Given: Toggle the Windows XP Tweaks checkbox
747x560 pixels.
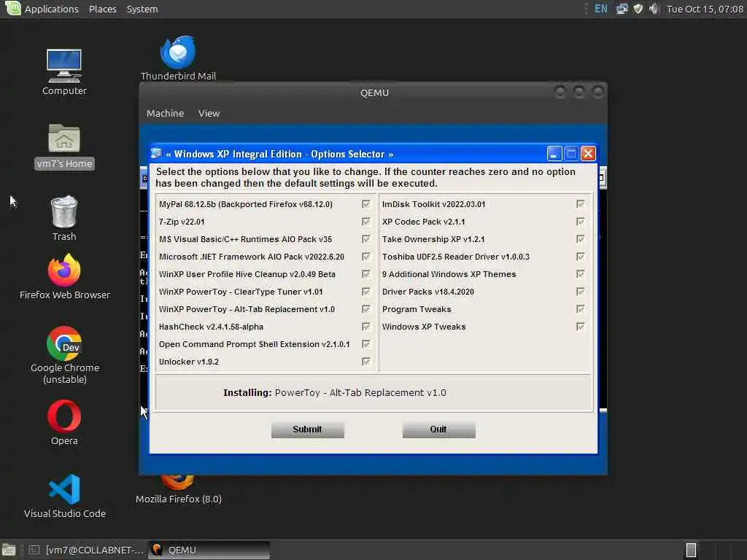Looking at the screenshot, I should pyautogui.click(x=580, y=327).
